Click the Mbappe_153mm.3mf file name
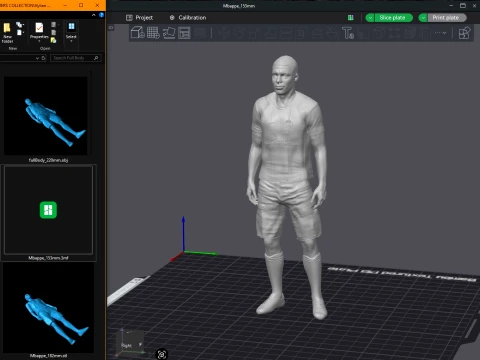Image resolution: width=480 pixels, height=360 pixels. click(x=48, y=258)
